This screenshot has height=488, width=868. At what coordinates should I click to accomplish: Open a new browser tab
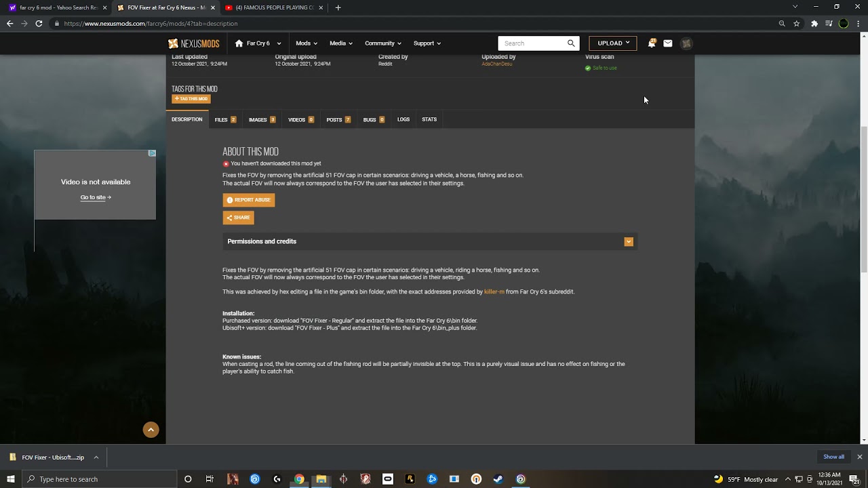pyautogui.click(x=338, y=7)
